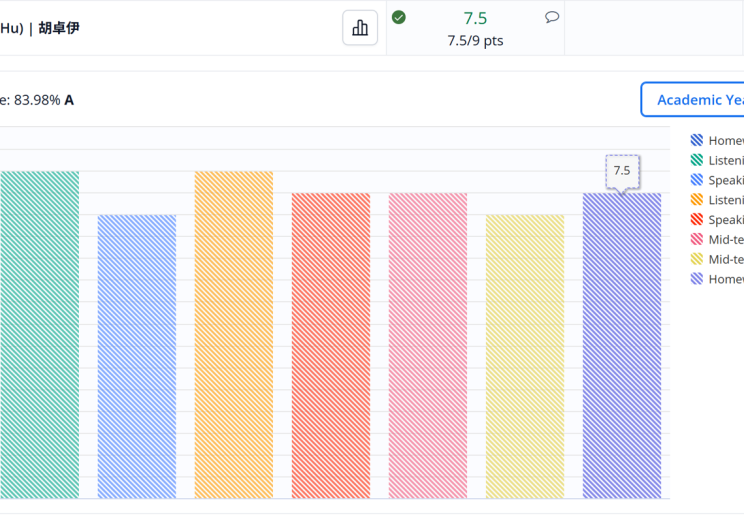
Task: Open the comment speech bubble icon
Action: click(x=552, y=17)
